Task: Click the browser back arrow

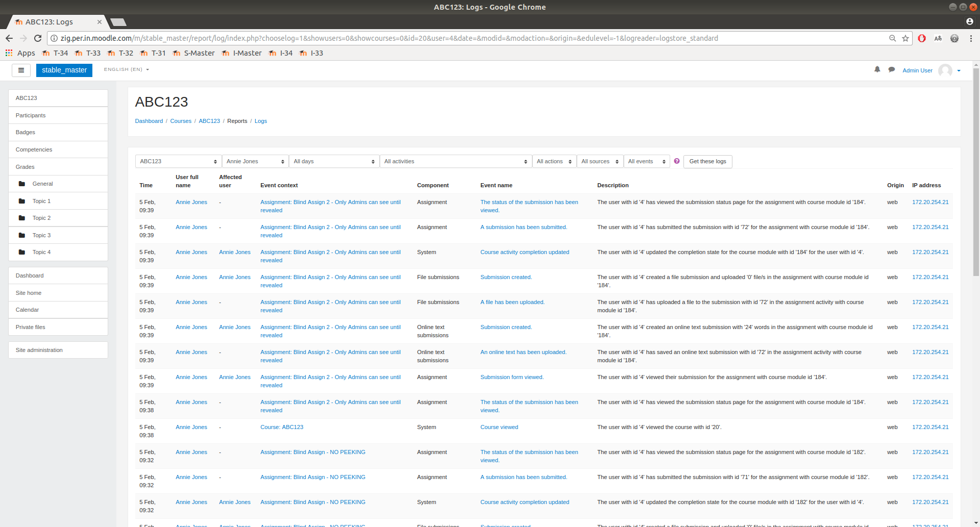Action: pos(9,38)
